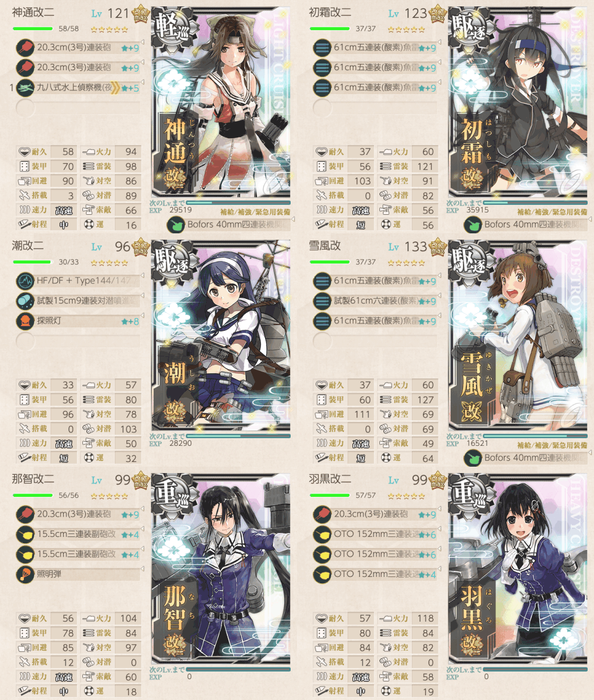Click the 補給/補強/緊急用装備 label under Jintsu
The width and height of the screenshot is (594, 700).
(255, 212)
